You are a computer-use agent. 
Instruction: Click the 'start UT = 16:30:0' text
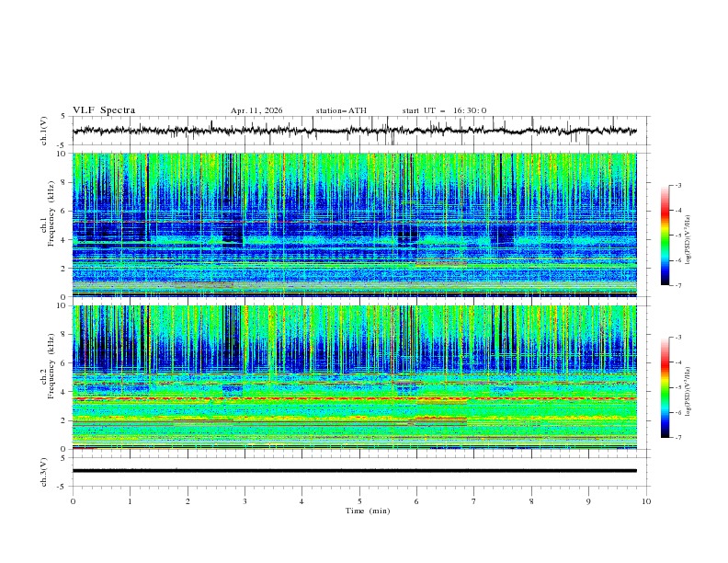coord(444,110)
